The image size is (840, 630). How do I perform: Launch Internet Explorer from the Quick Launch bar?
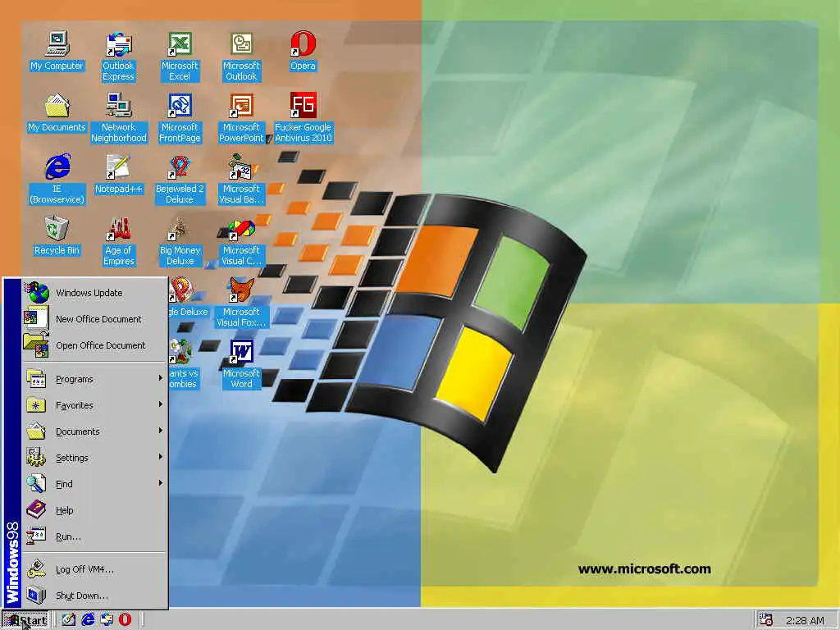point(87,620)
